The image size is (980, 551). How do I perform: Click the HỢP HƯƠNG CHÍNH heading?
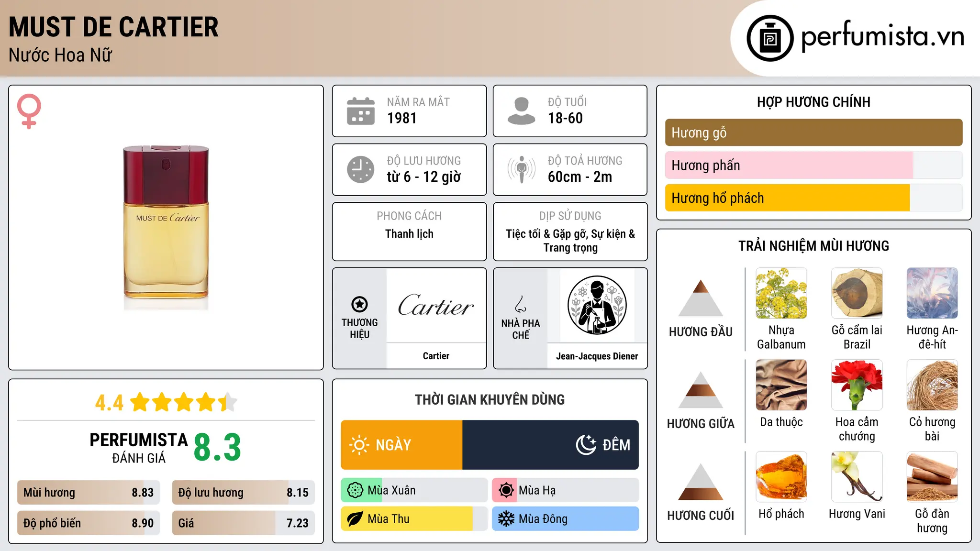pos(813,102)
